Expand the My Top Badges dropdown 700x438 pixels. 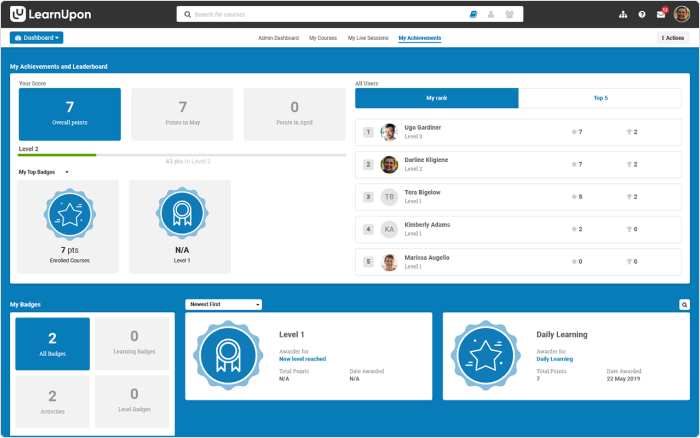click(44, 172)
